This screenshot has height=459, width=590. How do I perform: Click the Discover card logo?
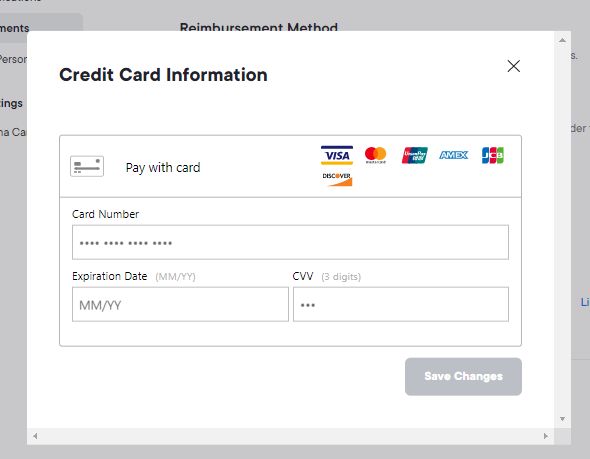[337, 179]
